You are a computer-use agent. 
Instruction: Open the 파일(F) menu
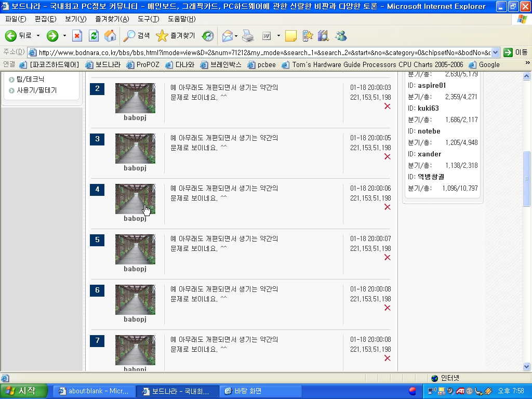coord(16,19)
